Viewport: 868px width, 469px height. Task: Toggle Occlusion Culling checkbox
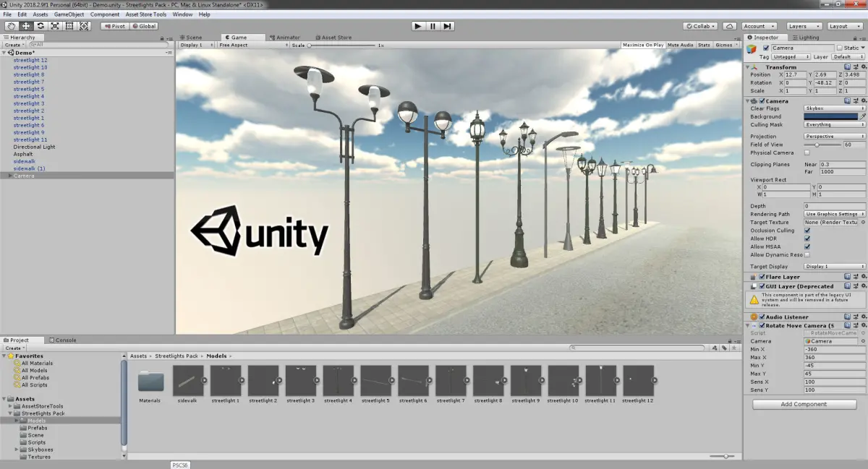click(807, 230)
